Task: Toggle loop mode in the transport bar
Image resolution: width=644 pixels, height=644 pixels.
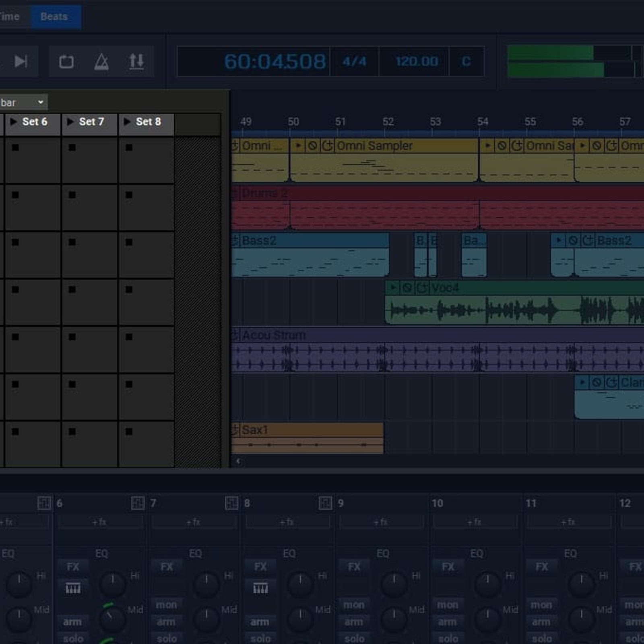Action: pyautogui.click(x=66, y=62)
